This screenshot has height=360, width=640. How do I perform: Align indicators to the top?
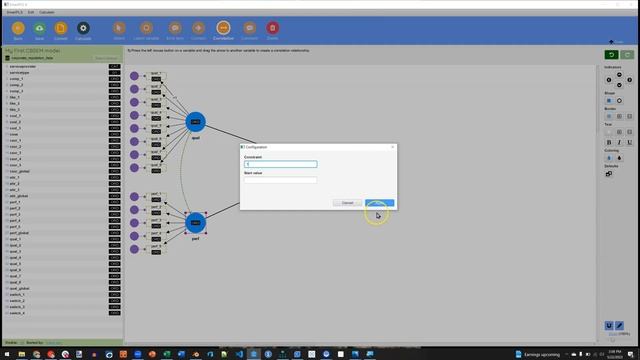619,75
